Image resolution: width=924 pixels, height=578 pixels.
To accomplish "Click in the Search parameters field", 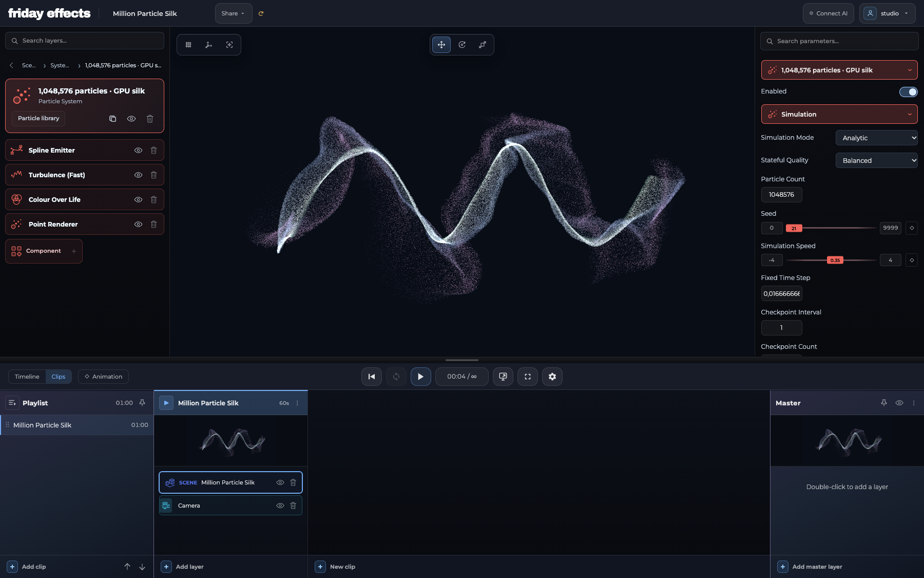I will coord(839,41).
